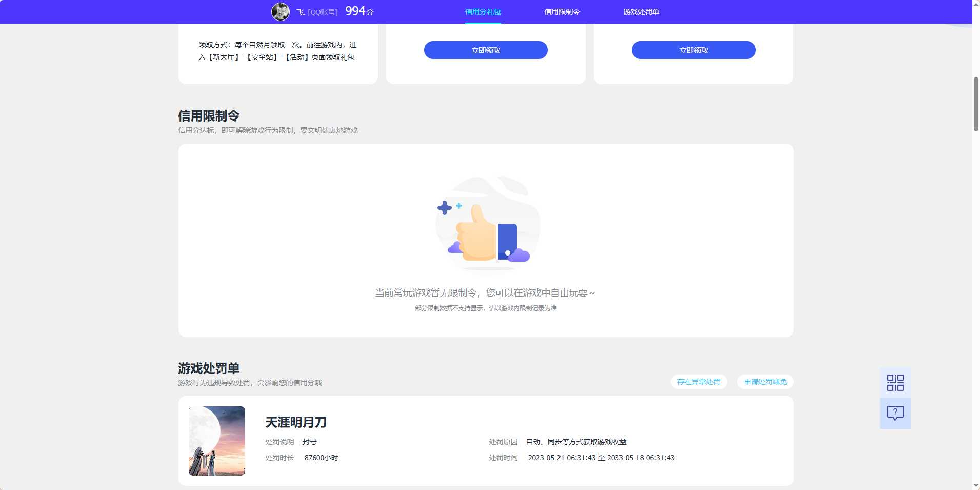Open the QR code floating icon
Viewport: 980px width, 490px height.
[895, 383]
